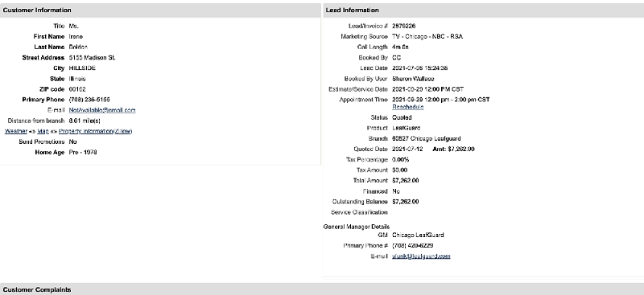Select marketing source 'TV - Chicago - NBC - RSA'

click(427, 36)
